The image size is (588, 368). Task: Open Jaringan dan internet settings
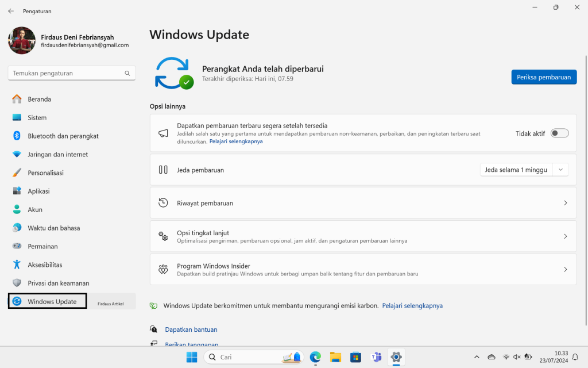coord(72,154)
